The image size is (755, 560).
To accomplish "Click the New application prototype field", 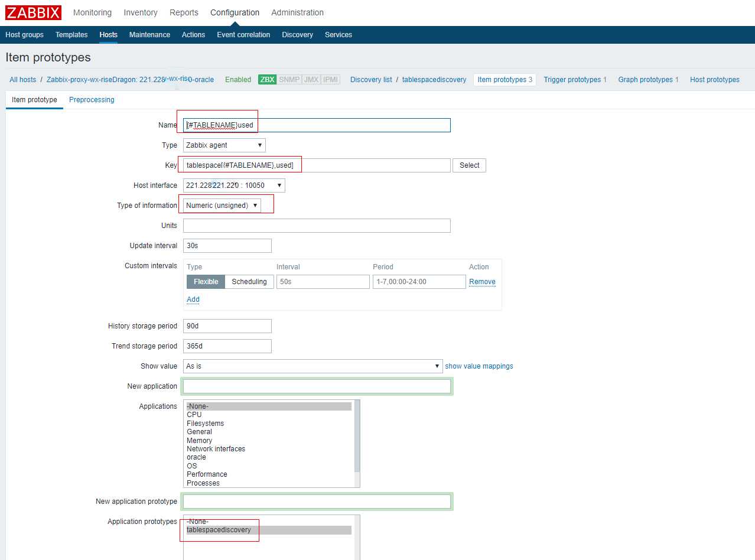I will click(x=317, y=502).
